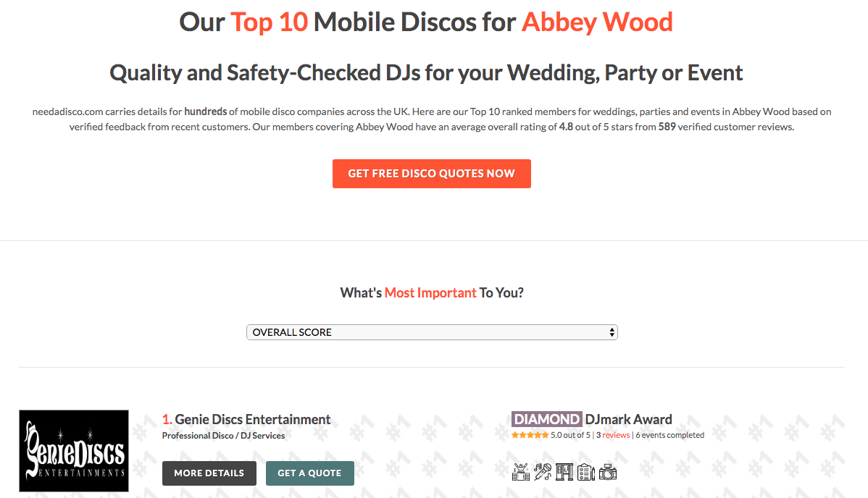The image size is (868, 498).
Task: Click the DIAMOND award badge
Action: click(546, 419)
